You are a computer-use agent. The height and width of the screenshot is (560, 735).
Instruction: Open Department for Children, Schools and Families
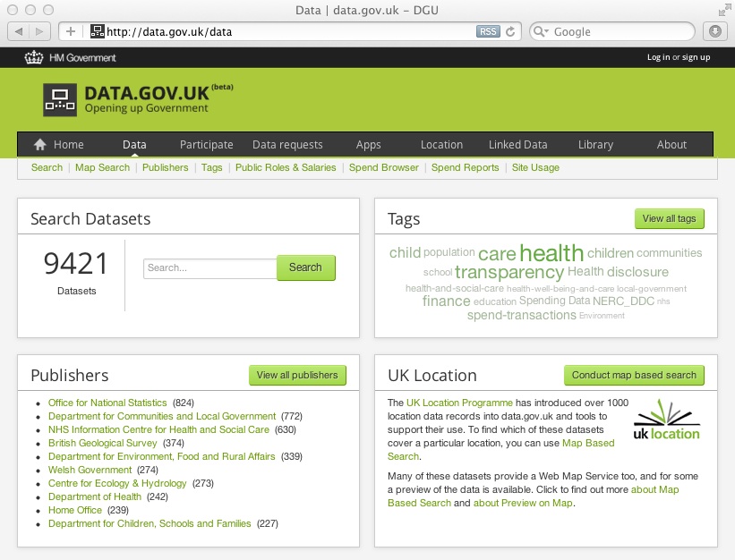point(150,523)
